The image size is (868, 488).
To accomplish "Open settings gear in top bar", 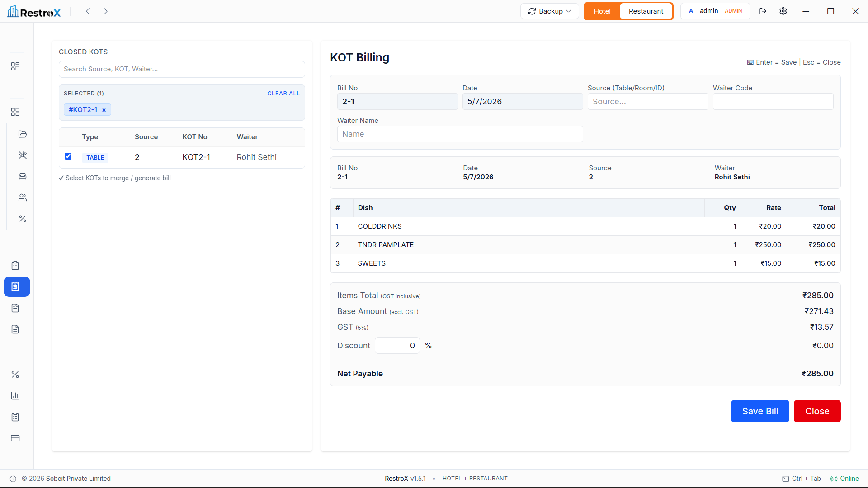I will [783, 11].
